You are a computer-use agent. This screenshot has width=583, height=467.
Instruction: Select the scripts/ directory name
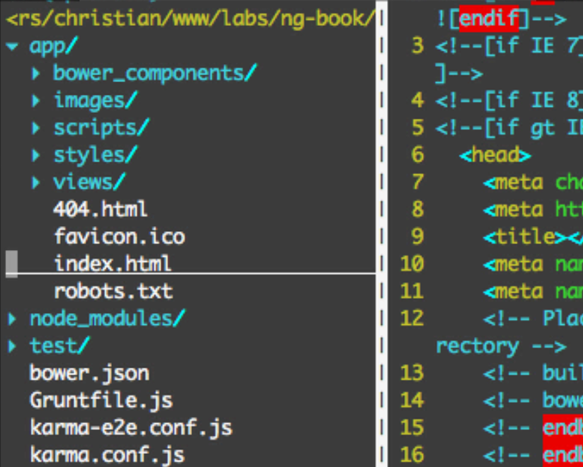pyautogui.click(x=102, y=128)
